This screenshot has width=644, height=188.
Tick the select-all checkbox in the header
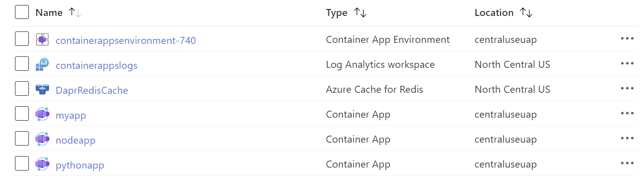pyautogui.click(x=22, y=12)
